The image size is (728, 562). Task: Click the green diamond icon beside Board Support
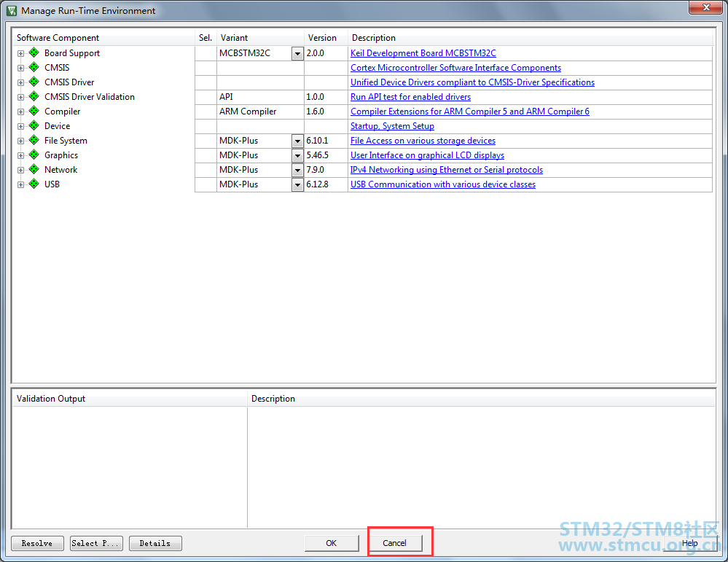pyautogui.click(x=34, y=53)
